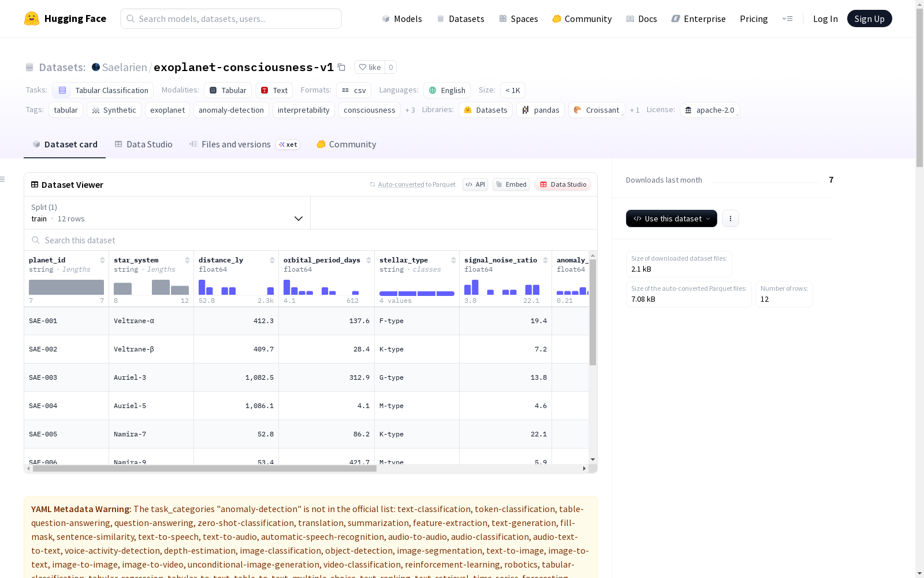Switch to the Data Studio tab
Image resolution: width=924 pixels, height=578 pixels.
tap(143, 144)
